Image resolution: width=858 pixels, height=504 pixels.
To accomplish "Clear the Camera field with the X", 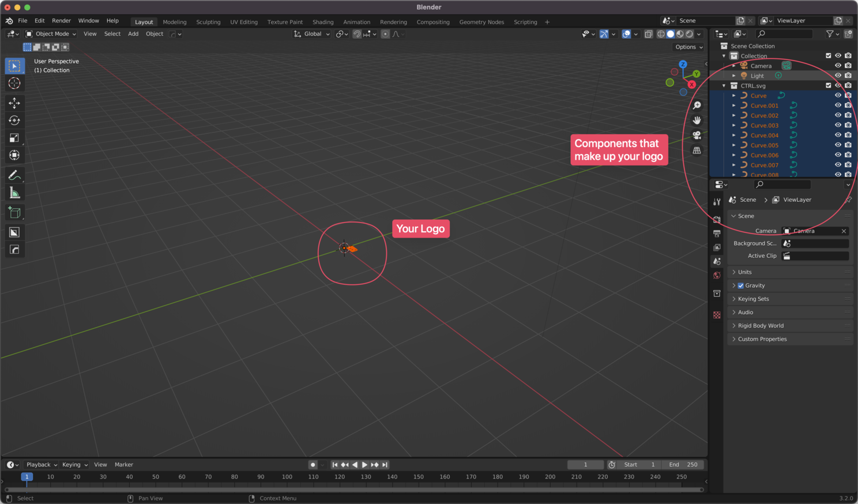I will [844, 231].
